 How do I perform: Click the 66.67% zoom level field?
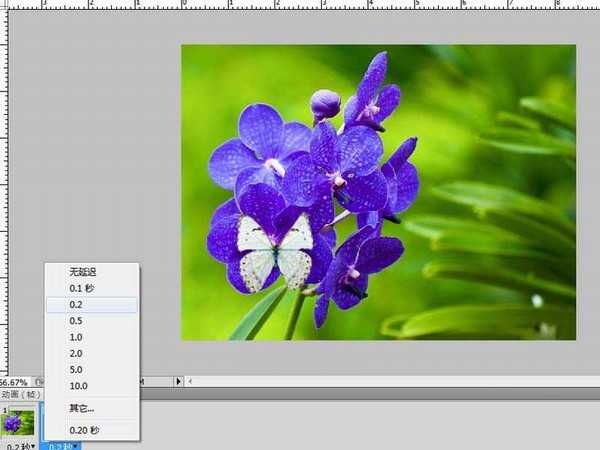point(14,382)
